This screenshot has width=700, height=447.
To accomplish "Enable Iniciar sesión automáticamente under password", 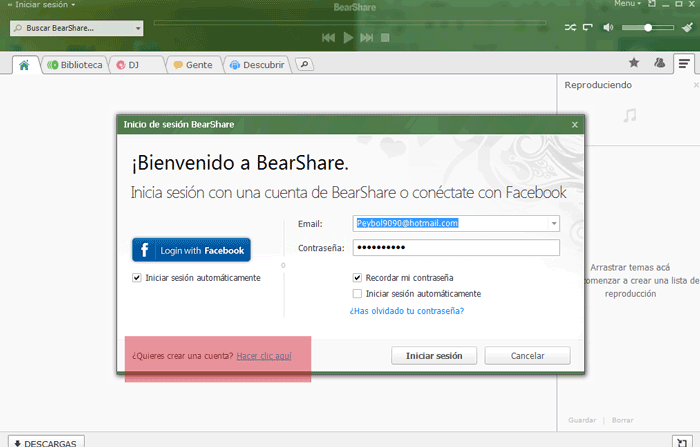I will tap(357, 294).
